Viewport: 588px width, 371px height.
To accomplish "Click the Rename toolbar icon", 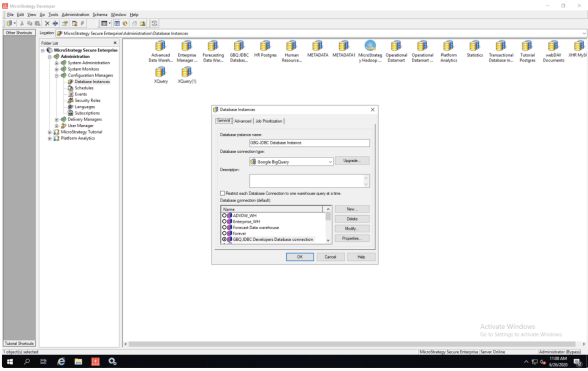I will tap(55, 23).
